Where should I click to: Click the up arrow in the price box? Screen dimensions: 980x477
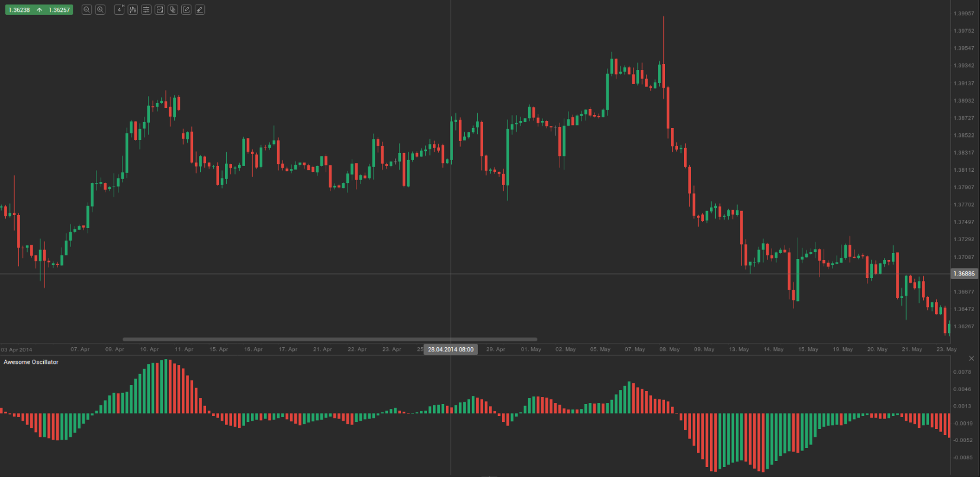click(x=39, y=10)
